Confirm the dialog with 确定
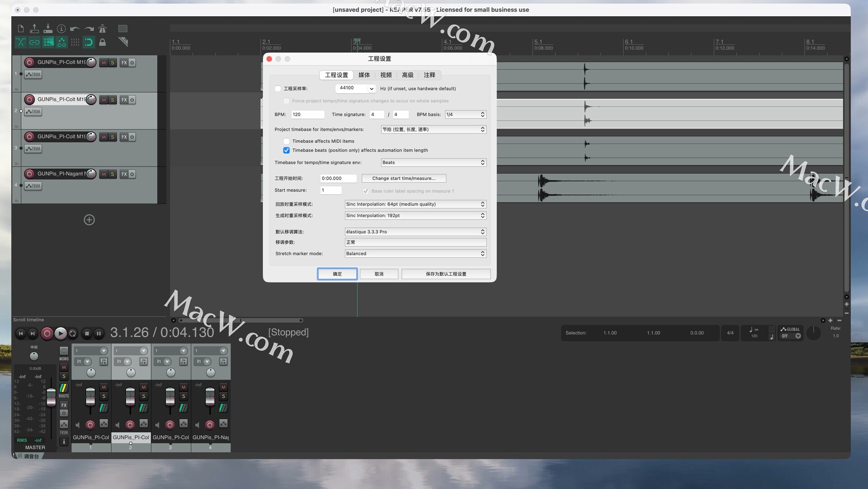Screen dimensions: 868x489 click(337, 274)
